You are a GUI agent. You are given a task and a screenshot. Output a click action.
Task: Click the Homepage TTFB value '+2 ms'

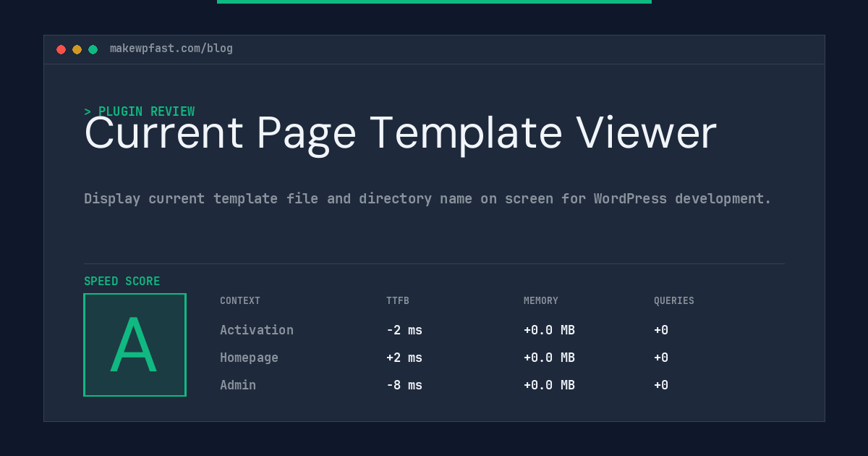click(x=404, y=358)
